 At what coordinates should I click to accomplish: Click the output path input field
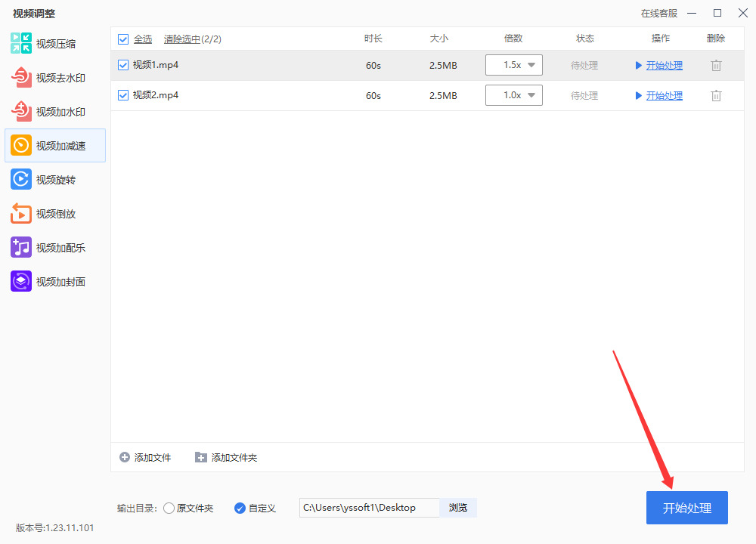point(370,508)
